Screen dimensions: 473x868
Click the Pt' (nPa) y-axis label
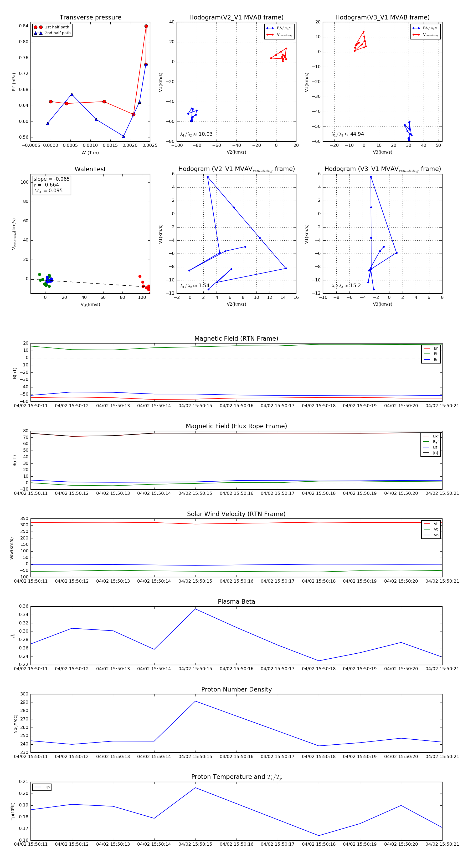click(14, 82)
